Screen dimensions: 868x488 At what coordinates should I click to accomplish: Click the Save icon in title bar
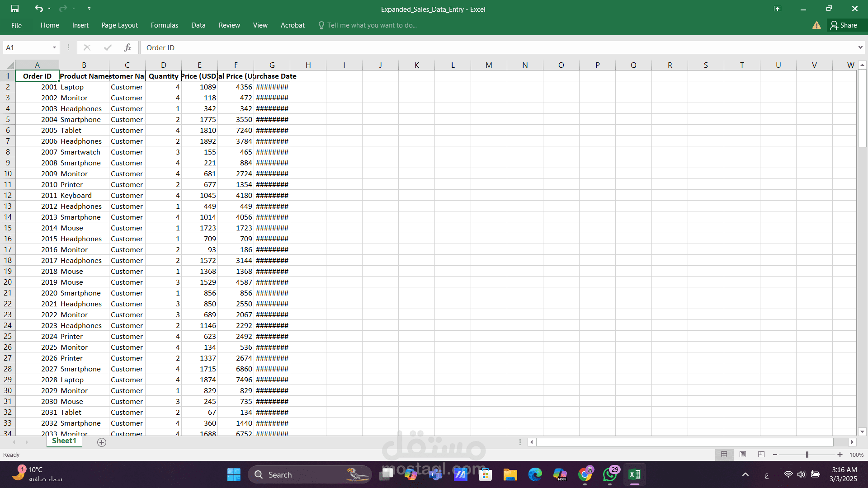15,9
